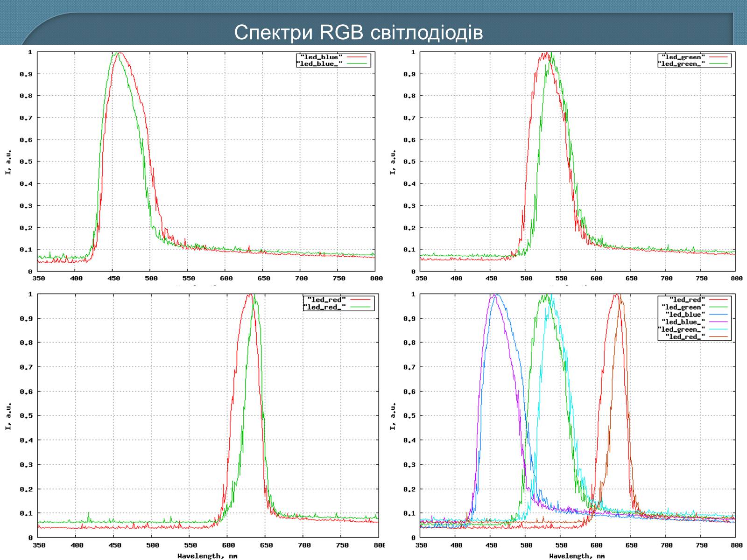Click the 0.1 tick on red chart y-axis

pos(26,513)
